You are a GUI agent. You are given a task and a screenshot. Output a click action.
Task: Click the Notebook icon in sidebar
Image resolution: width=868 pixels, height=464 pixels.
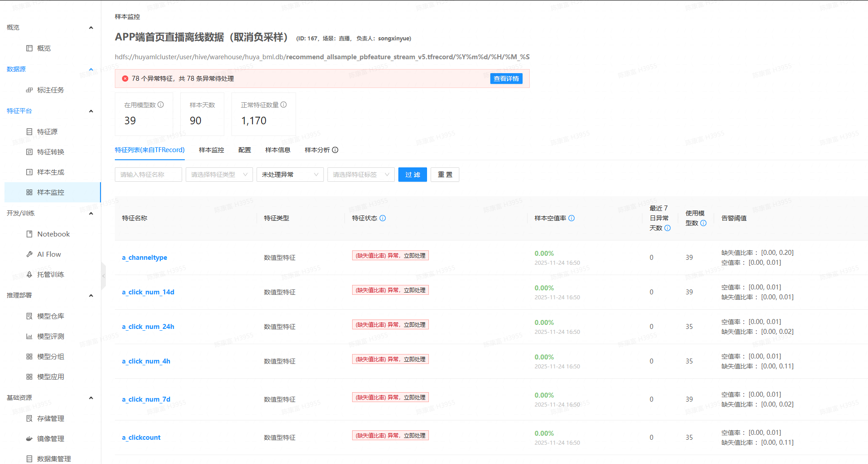[x=29, y=234]
